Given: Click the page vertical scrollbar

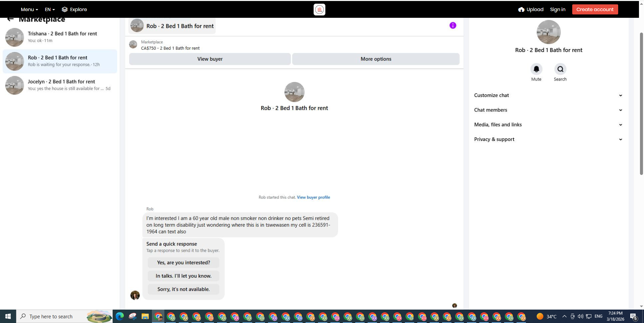Looking at the screenshot, I should point(641,104).
